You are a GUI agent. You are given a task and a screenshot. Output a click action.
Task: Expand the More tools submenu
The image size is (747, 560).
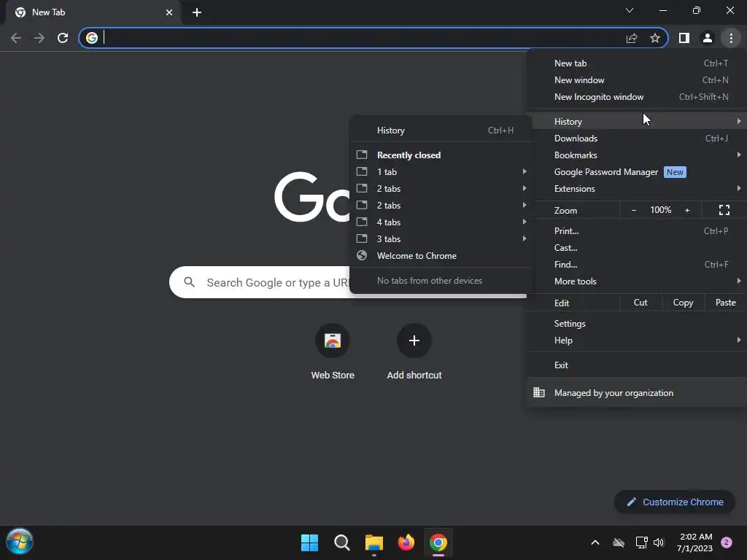[x=636, y=281]
